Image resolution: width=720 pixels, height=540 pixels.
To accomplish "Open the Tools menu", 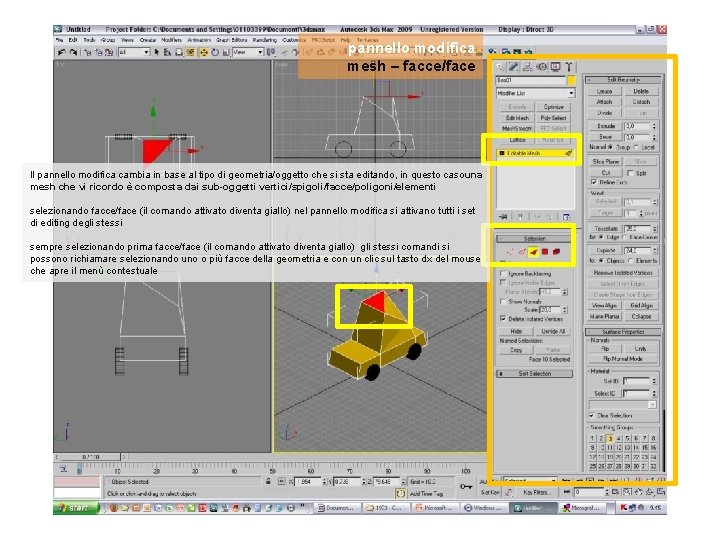I will coord(89,40).
